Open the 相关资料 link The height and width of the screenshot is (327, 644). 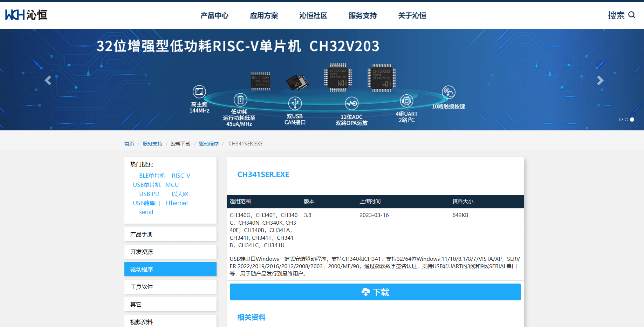(251, 318)
